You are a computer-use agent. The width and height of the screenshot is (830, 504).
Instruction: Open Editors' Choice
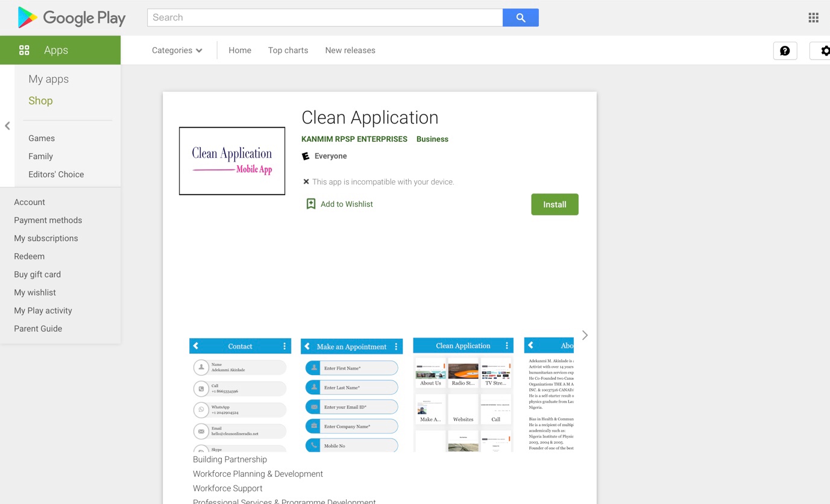point(56,174)
